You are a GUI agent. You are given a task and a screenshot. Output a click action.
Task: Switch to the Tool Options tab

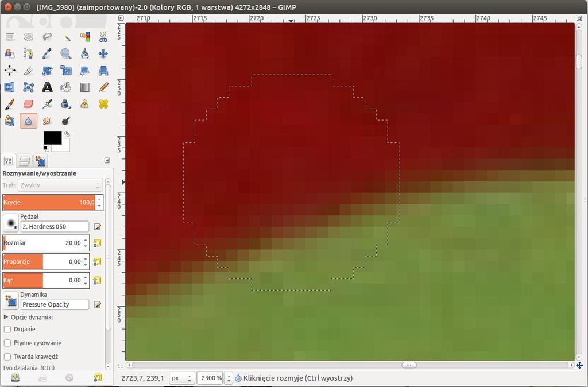[8, 161]
